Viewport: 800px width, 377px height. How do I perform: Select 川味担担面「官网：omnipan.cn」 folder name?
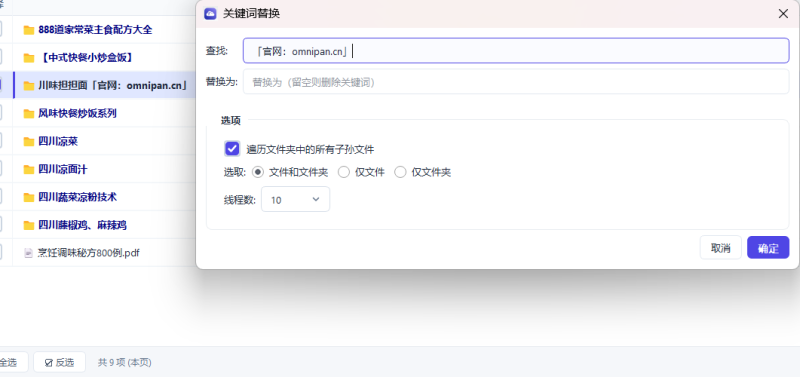113,86
